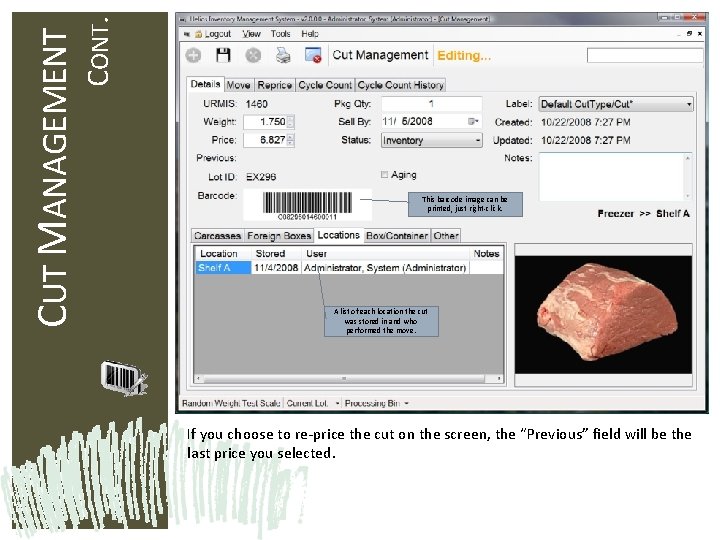Viewport: 720px width, 540px height.
Task: Open the Sell By date picker
Action: pos(472,122)
